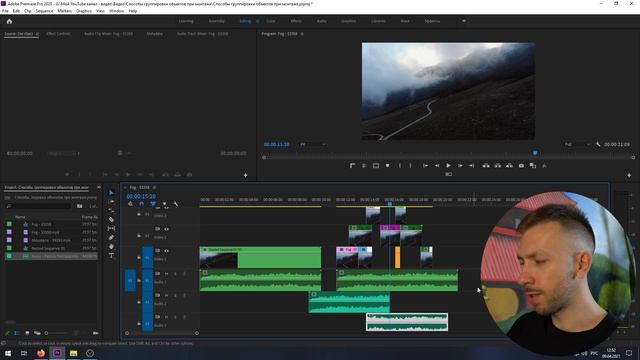The width and height of the screenshot is (640, 360).
Task: Go to In point in Program monitor
Action: [x=425, y=166]
